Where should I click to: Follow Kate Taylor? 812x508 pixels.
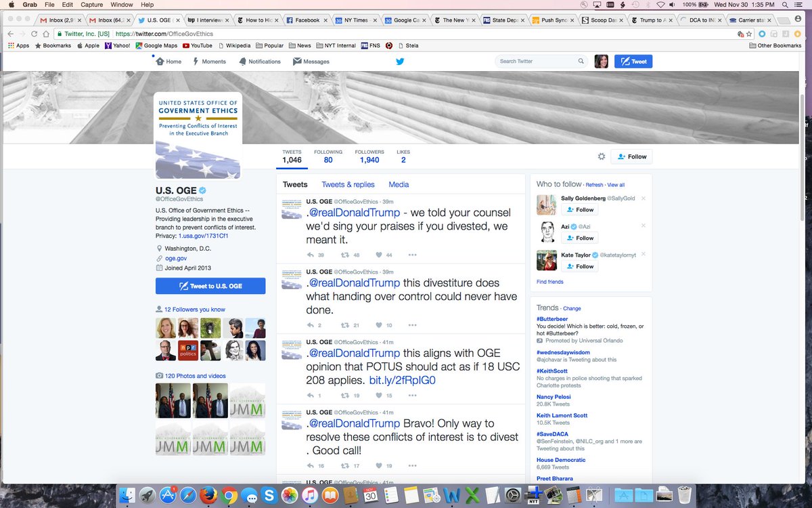pos(580,266)
